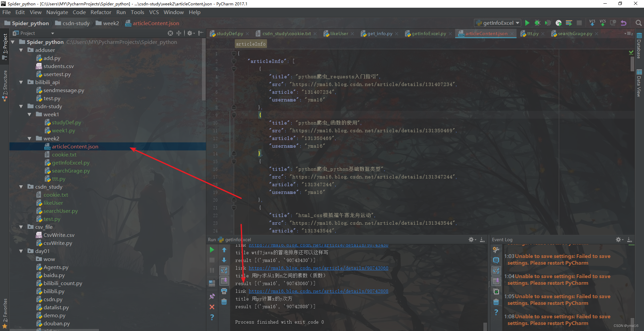Viewport: 644px width, 331px height.
Task: Collapse the week1 folder
Action: 30,114
